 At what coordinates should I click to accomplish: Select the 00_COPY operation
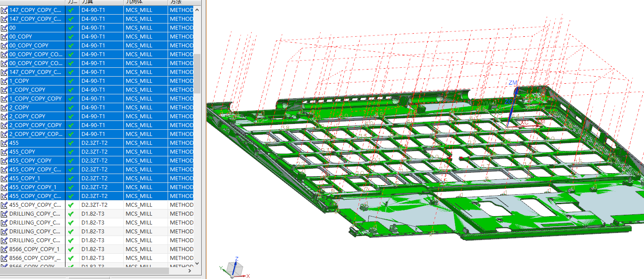click(x=21, y=37)
